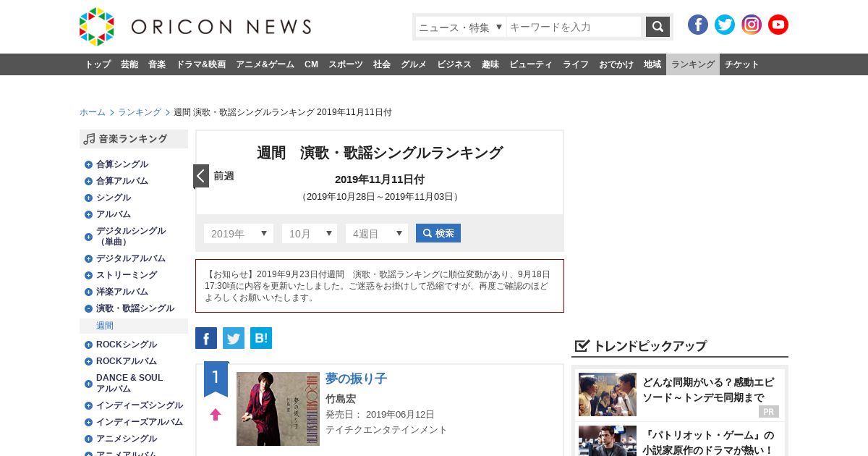
Task: Click the ORICON NEWS logo
Action: [195, 27]
